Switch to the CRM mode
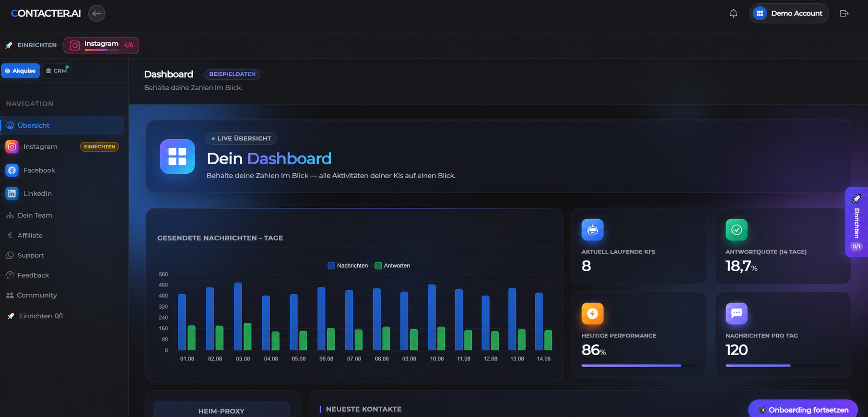868x417 pixels. click(57, 71)
